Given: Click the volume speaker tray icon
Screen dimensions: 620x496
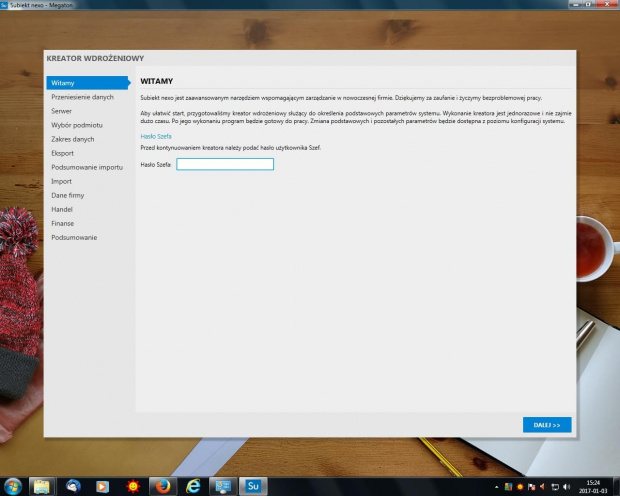Looking at the screenshot, I should (567, 486).
